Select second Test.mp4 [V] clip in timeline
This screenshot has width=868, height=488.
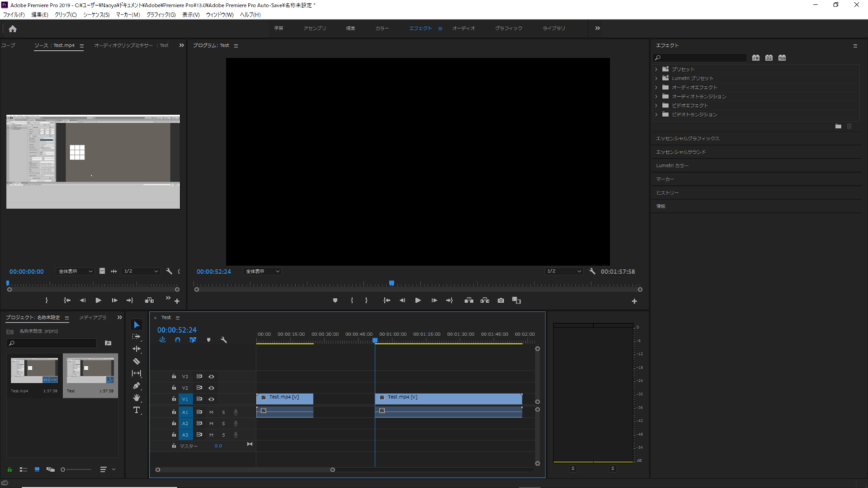click(448, 398)
